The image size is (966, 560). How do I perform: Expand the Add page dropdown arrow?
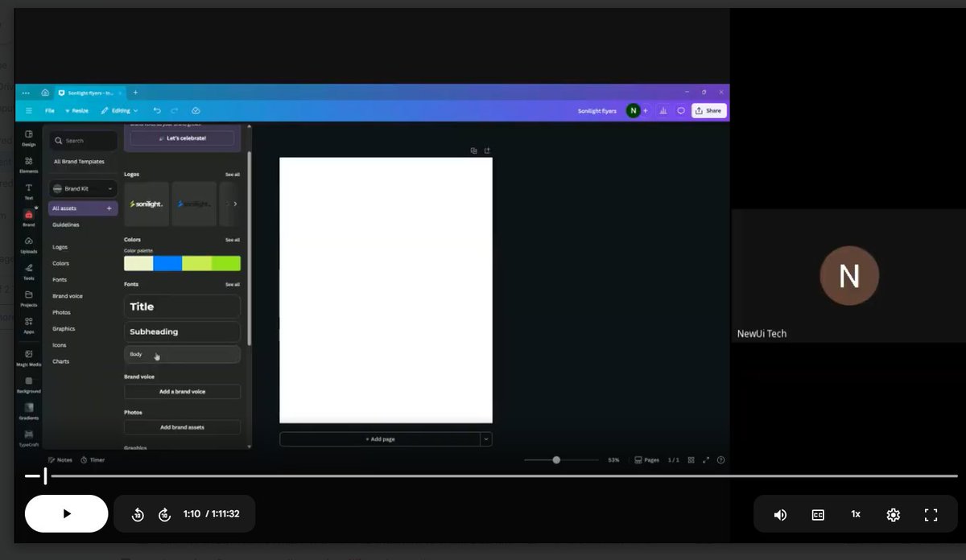coord(486,439)
